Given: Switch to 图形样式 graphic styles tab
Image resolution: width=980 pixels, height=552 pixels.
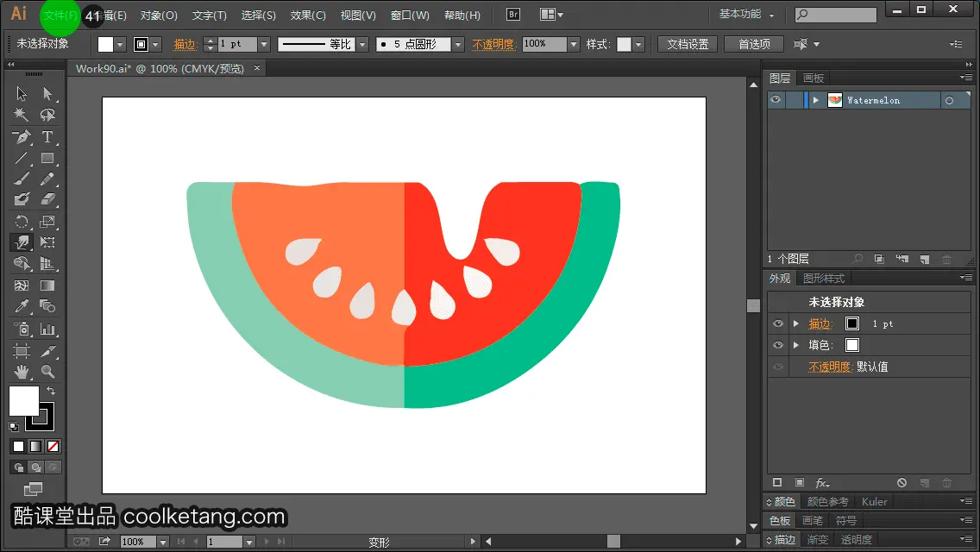Looking at the screenshot, I should (x=824, y=279).
